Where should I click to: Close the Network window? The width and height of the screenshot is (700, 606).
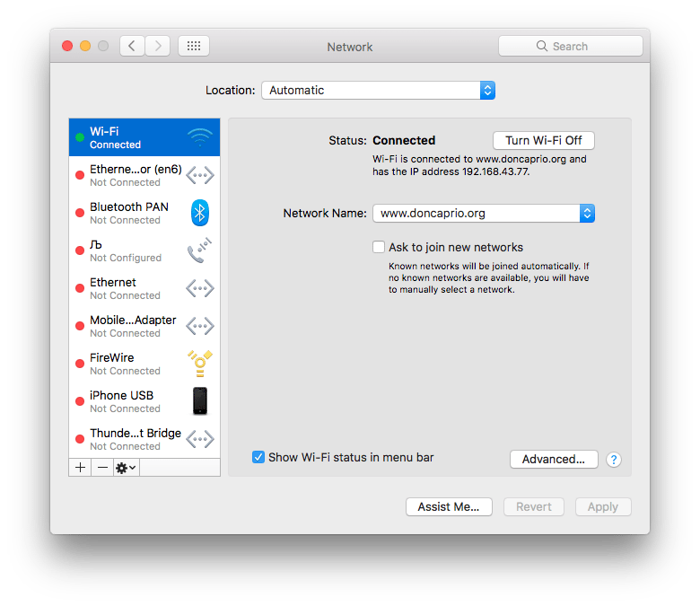pos(67,46)
